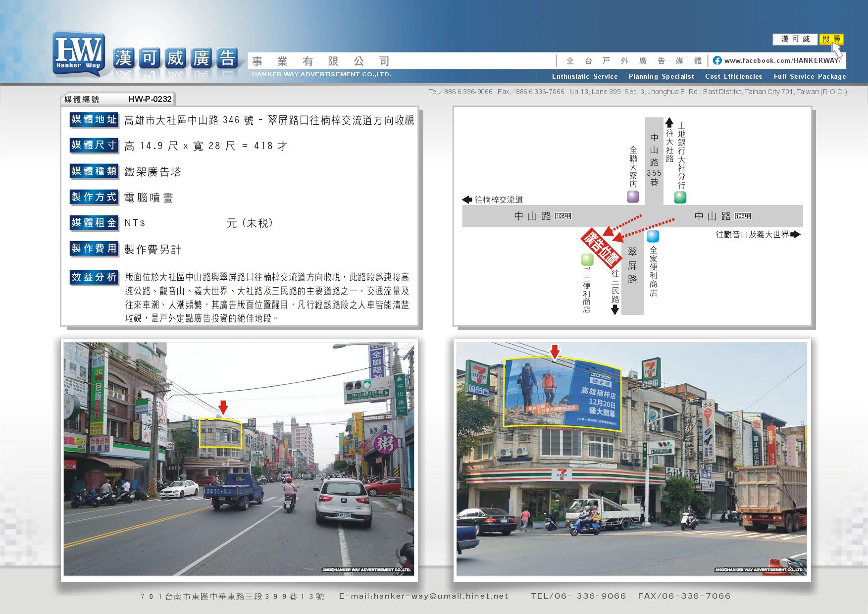This screenshot has height=614, width=868.
Task: Click 鐵架廣告塔 media type value
Action: pos(153,172)
